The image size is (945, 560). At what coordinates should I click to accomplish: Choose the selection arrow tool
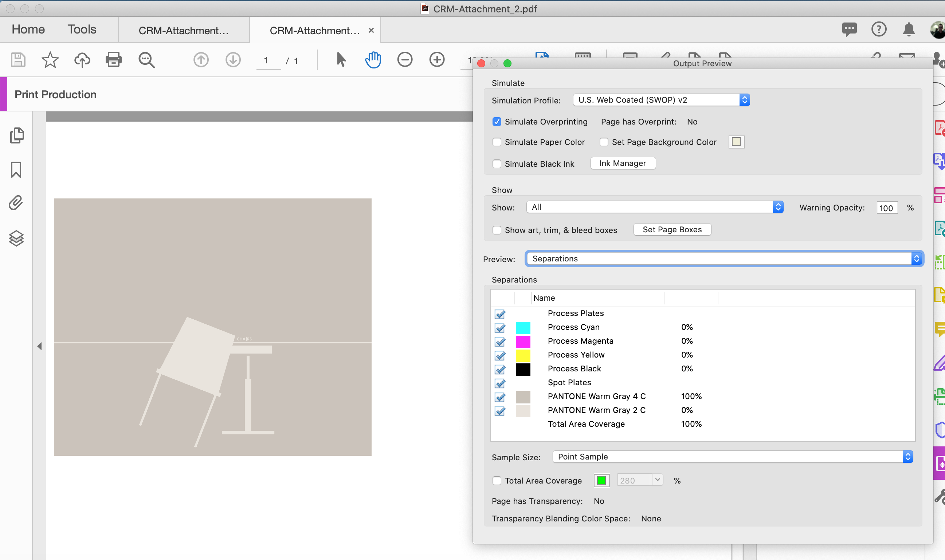pyautogui.click(x=341, y=60)
